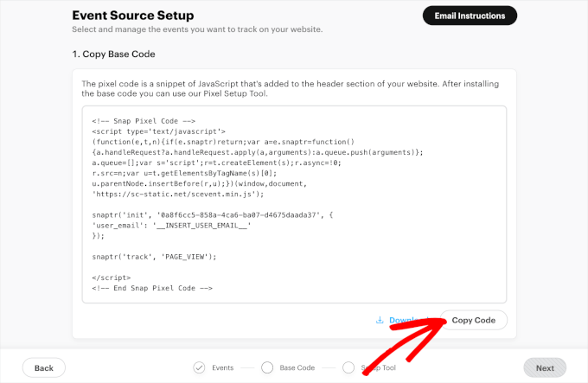Click the download arrow icon
Image resolution: width=588 pixels, height=383 pixels.
(380, 320)
